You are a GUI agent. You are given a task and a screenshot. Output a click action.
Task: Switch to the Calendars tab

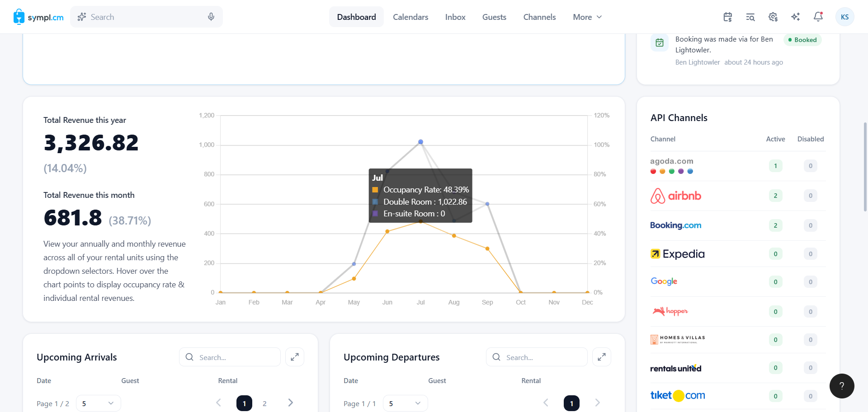pyautogui.click(x=410, y=17)
